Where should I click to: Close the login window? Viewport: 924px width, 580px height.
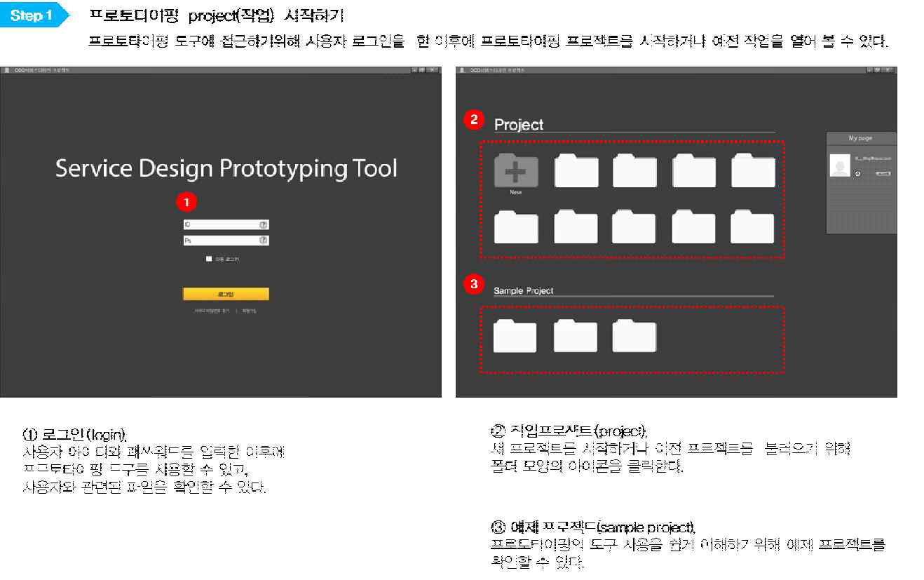click(433, 70)
